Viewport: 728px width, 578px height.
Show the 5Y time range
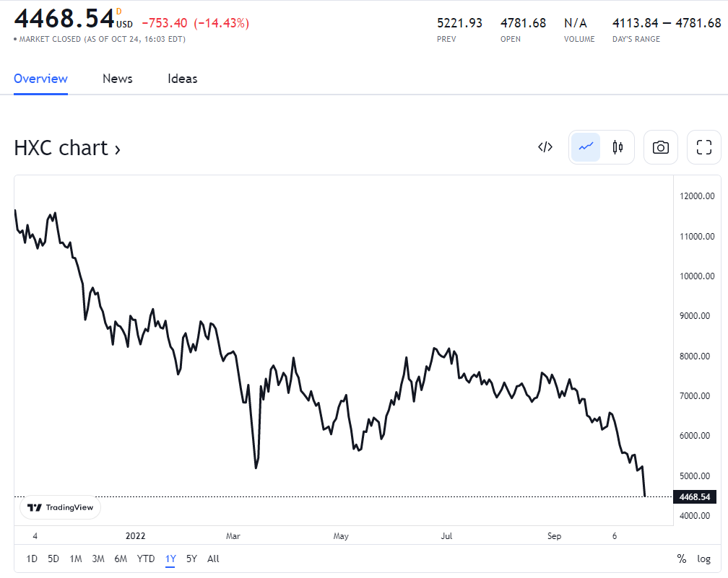191,559
